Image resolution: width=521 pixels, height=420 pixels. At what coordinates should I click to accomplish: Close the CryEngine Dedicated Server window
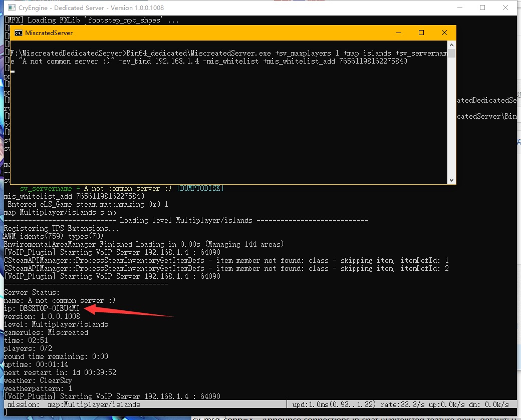tap(505, 8)
